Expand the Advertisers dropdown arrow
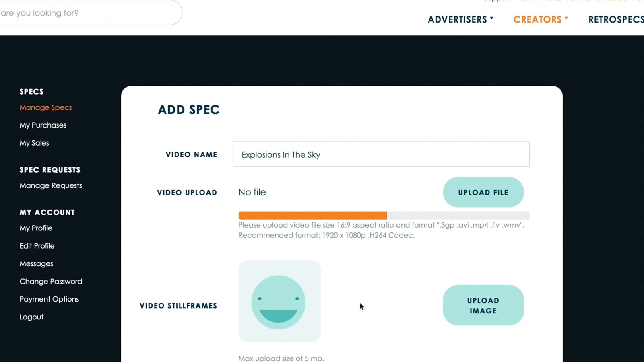Image resolution: width=644 pixels, height=362 pixels. (x=491, y=19)
